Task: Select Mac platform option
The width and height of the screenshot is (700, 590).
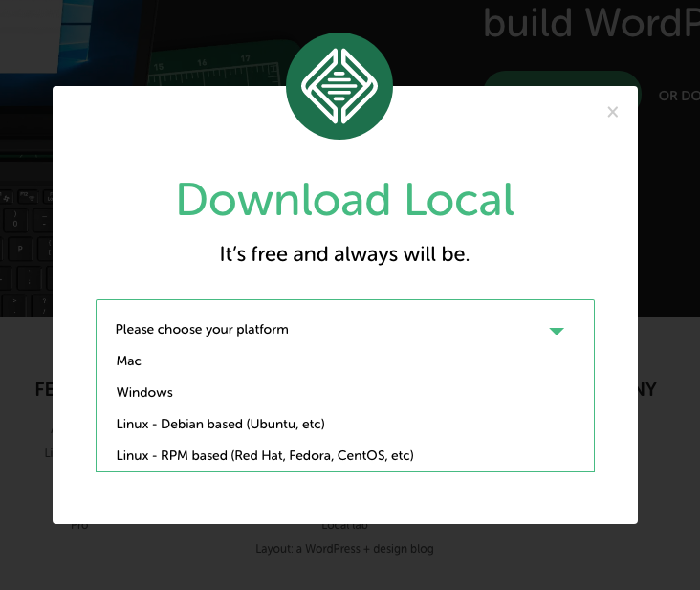Action: (x=345, y=361)
